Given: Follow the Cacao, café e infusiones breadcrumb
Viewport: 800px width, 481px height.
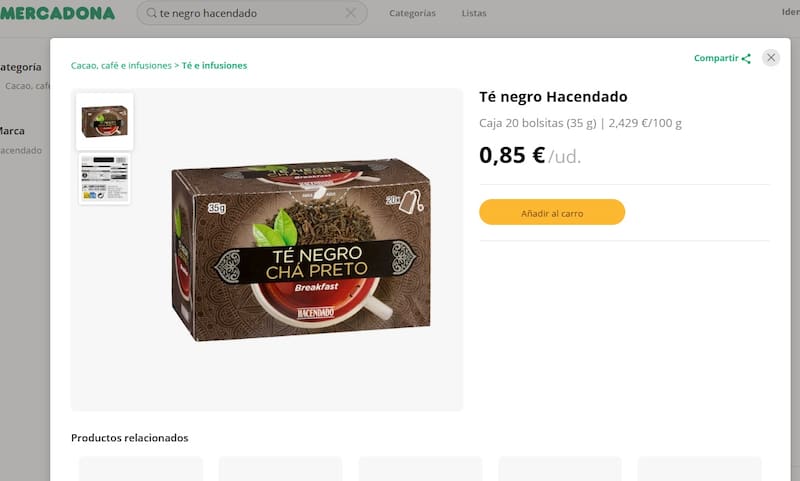Looking at the screenshot, I should pyautogui.click(x=121, y=65).
